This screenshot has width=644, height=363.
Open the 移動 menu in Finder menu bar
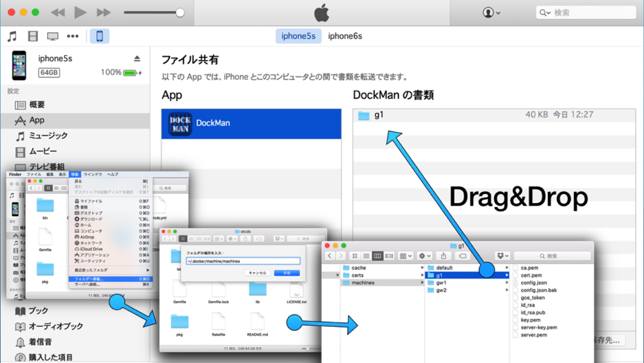75,175
